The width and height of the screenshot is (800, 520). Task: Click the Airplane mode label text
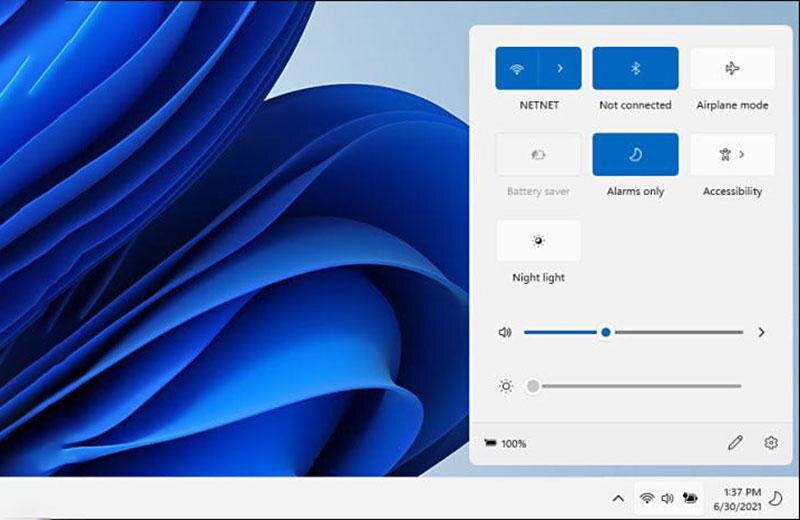pos(732,105)
